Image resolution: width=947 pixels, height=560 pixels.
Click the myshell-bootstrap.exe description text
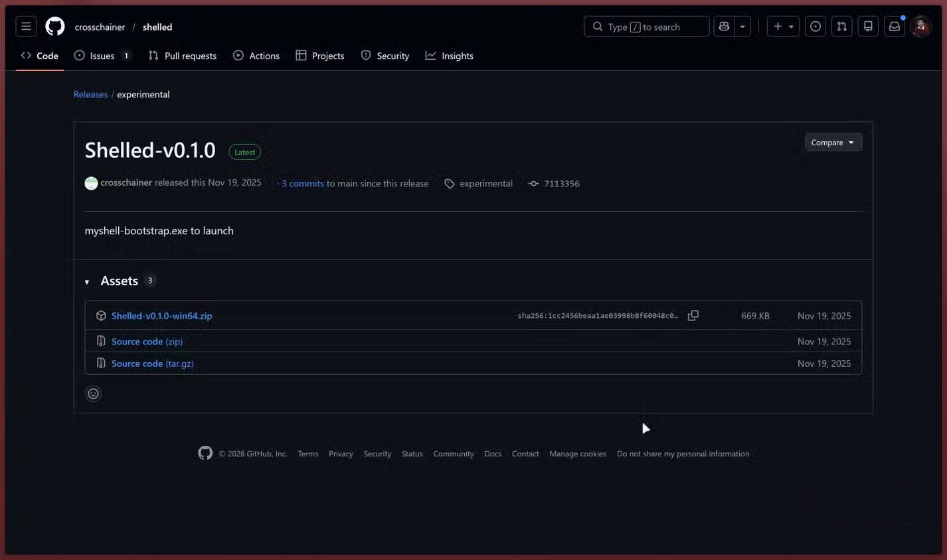click(159, 231)
